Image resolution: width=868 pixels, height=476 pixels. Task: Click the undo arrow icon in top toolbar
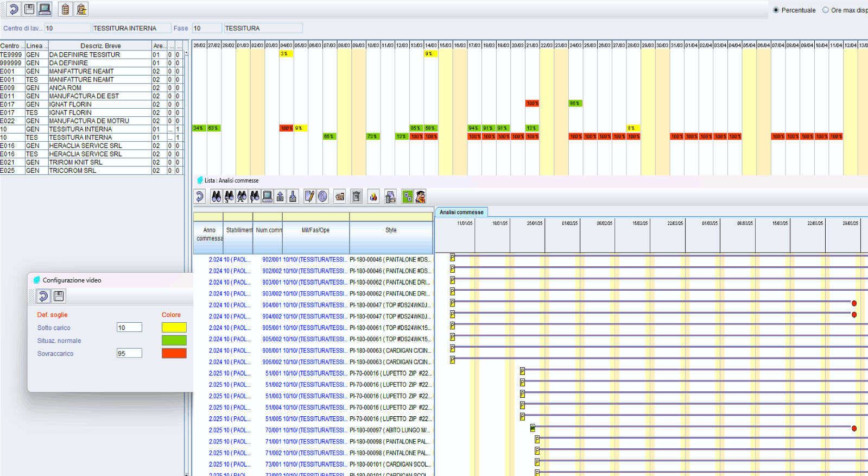(x=14, y=9)
